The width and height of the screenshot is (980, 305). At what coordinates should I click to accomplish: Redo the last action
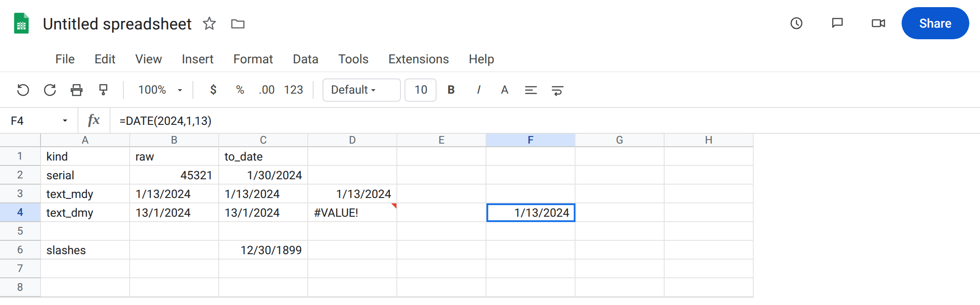tap(50, 90)
